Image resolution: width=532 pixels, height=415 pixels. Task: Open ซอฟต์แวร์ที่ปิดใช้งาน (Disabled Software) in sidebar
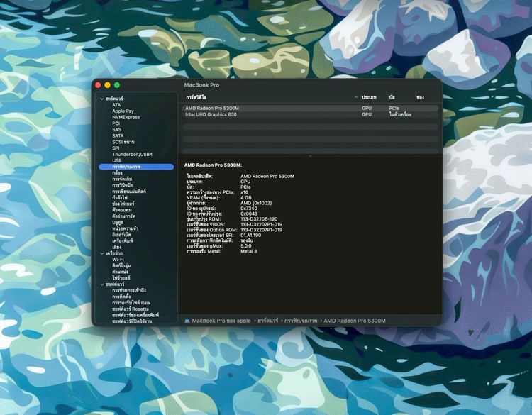coord(132,321)
